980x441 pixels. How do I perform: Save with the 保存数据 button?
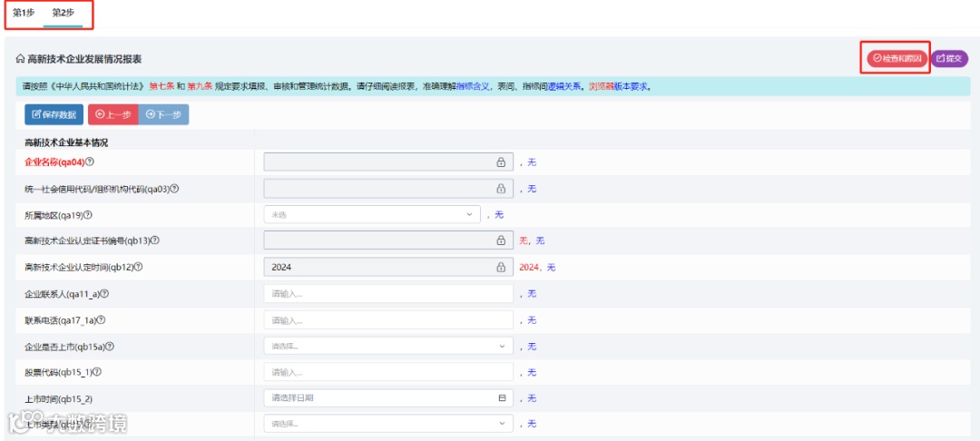tap(54, 115)
